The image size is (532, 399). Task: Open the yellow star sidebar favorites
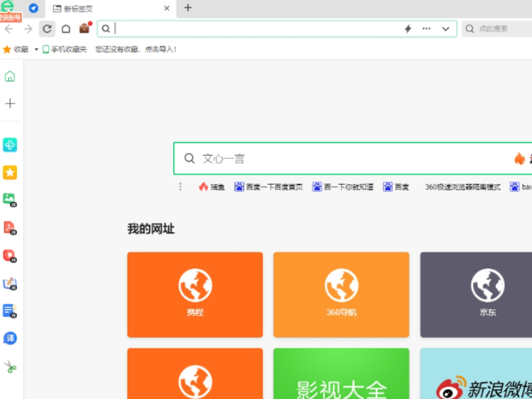click(x=10, y=173)
